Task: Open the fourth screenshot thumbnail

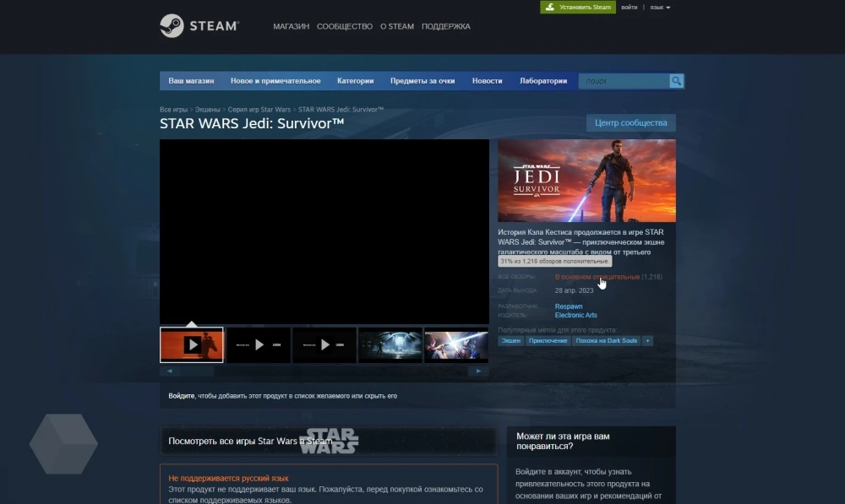Action: coord(390,344)
